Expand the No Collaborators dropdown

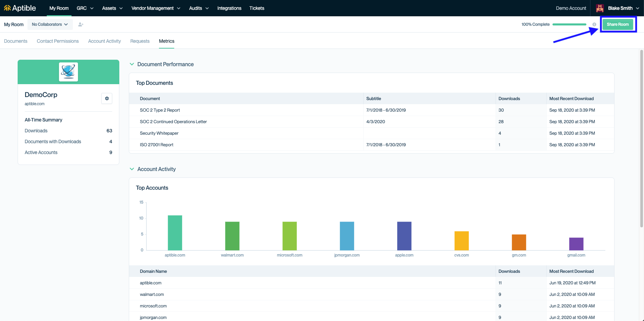50,24
